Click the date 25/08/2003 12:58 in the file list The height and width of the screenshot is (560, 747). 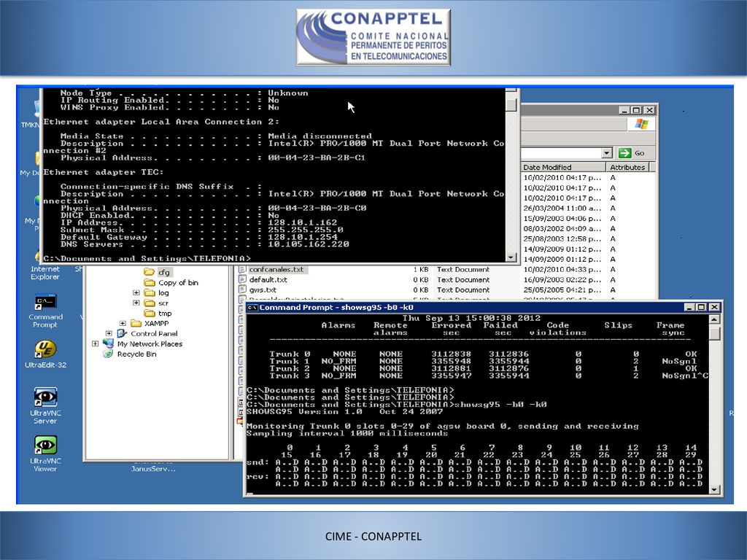pyautogui.click(x=562, y=238)
